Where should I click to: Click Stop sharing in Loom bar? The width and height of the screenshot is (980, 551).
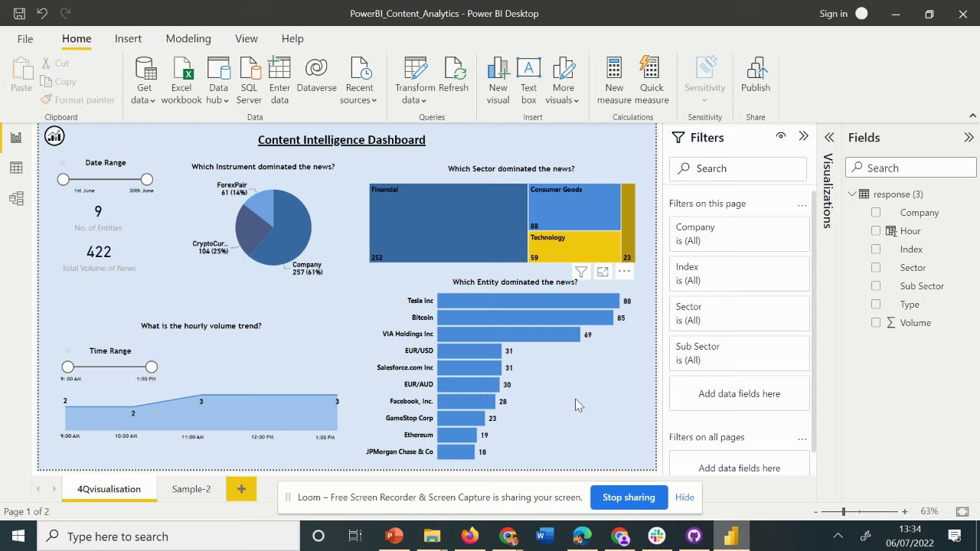[629, 497]
